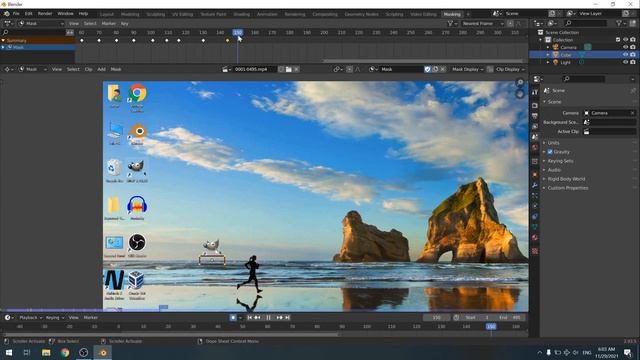Open the Physics properties tab icon
This screenshot has width=640, height=360.
(x=535, y=206)
